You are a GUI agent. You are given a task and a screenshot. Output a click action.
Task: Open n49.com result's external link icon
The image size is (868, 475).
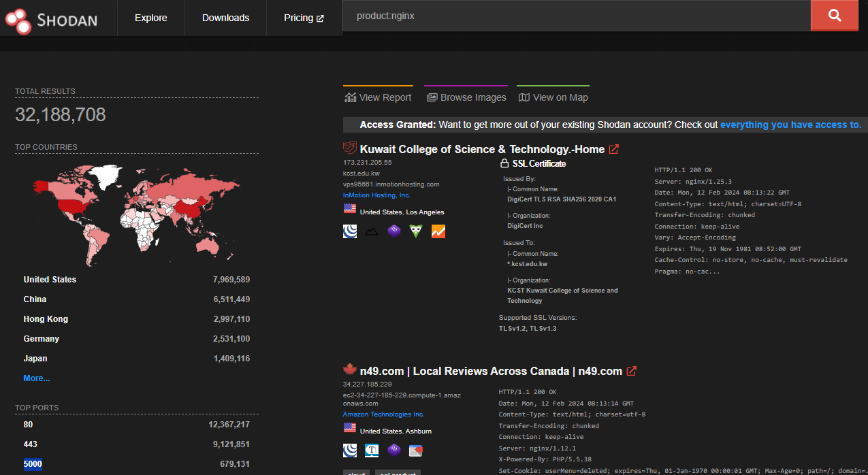[x=631, y=371]
